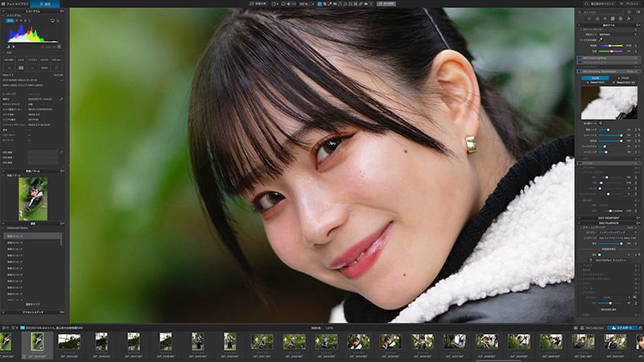
Task: Adjust the color temperature slider
Action: (x=610, y=46)
